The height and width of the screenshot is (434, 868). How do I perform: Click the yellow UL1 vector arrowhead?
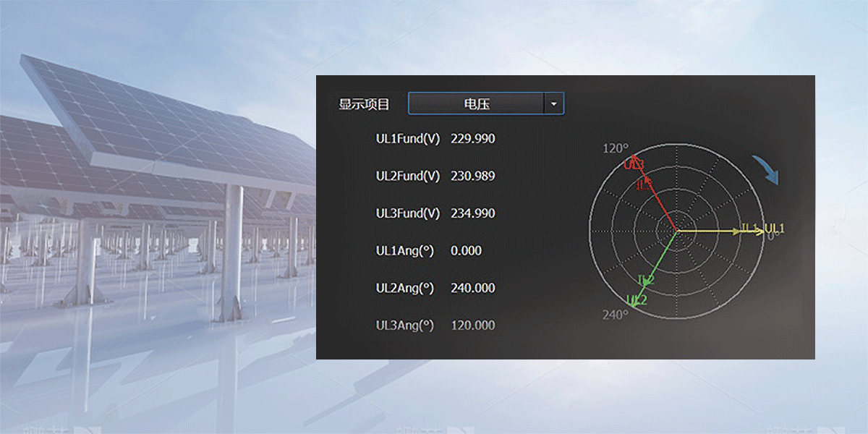click(759, 231)
